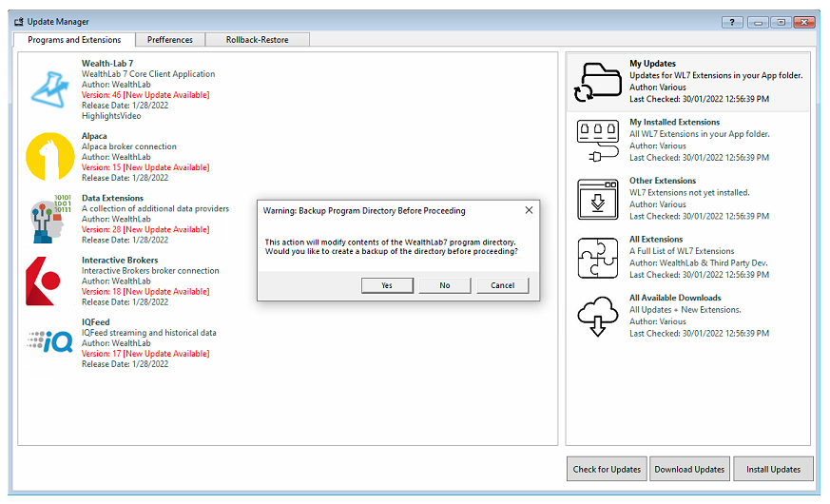830x504 pixels.
Task: Switch to the Prefferences tab
Action: tap(170, 40)
